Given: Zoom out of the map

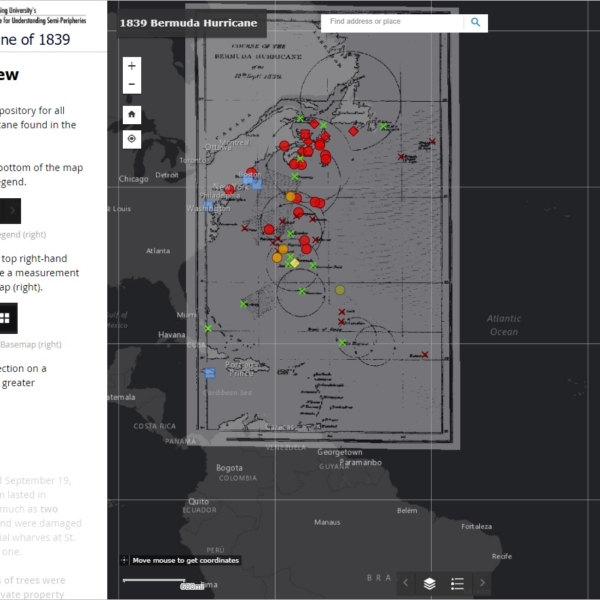Looking at the screenshot, I should pos(132,84).
